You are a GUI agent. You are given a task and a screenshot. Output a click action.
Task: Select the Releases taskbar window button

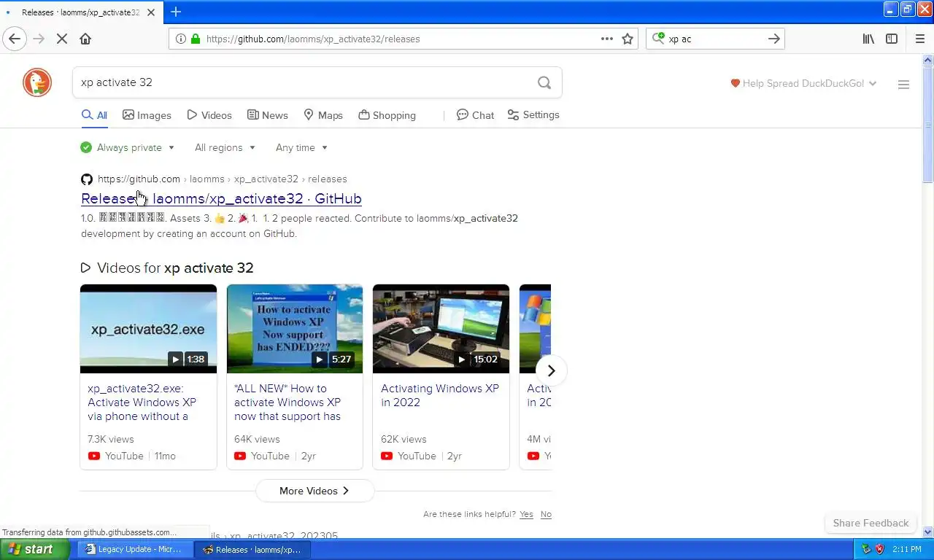click(x=253, y=549)
